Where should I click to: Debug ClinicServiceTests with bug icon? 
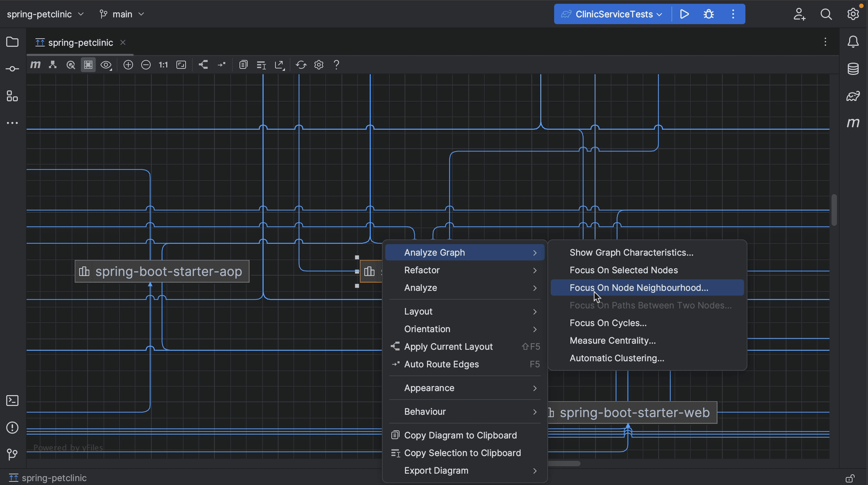click(709, 14)
